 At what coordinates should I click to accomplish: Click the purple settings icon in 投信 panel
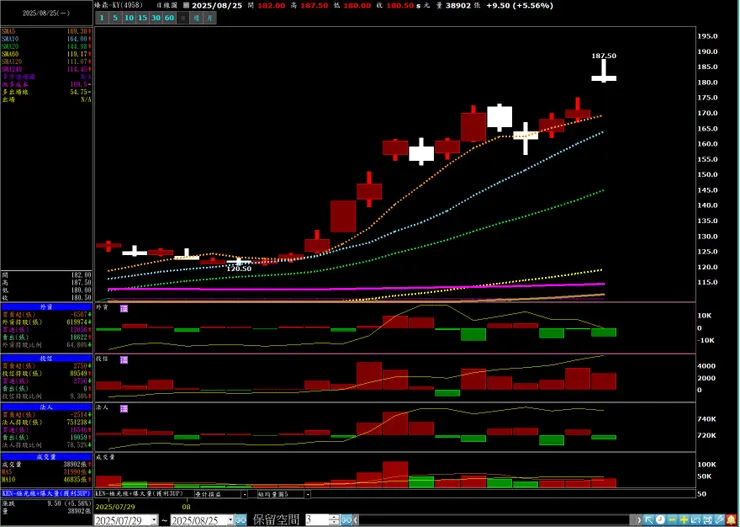click(x=124, y=360)
